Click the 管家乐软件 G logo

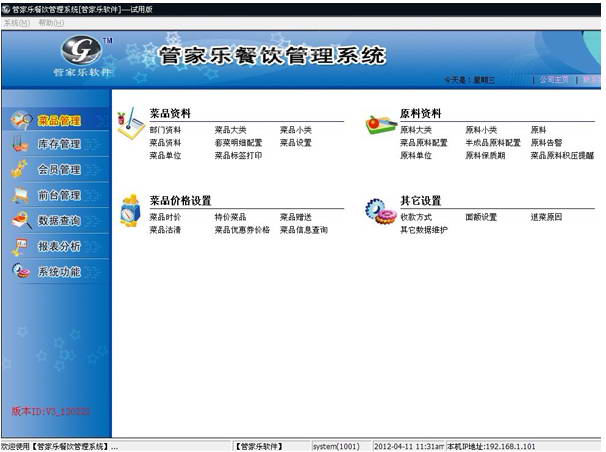(82, 50)
